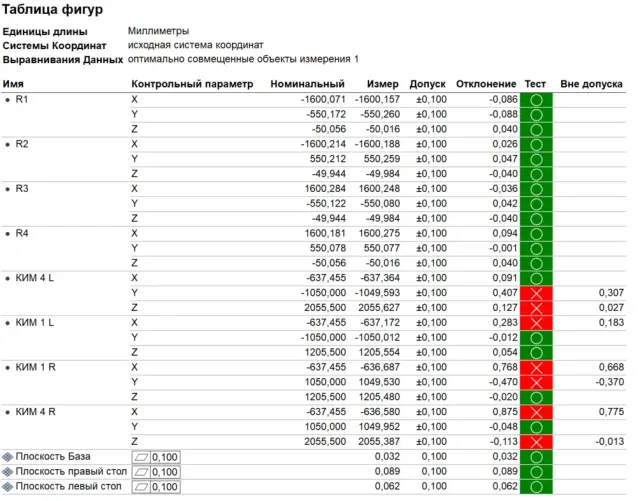Click the red fail mark for КИМ 4 R Z
The width and height of the screenshot is (640, 501).
[x=536, y=442]
